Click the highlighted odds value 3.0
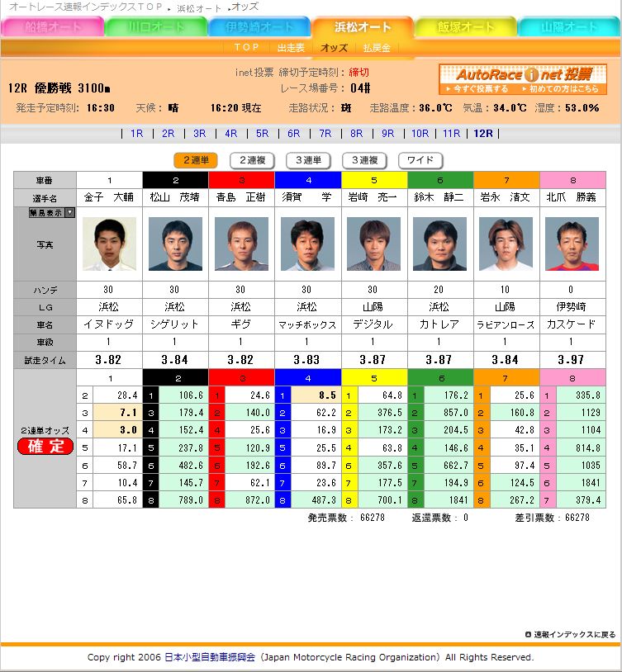Viewport: 622px width, 672px height. 128,430
